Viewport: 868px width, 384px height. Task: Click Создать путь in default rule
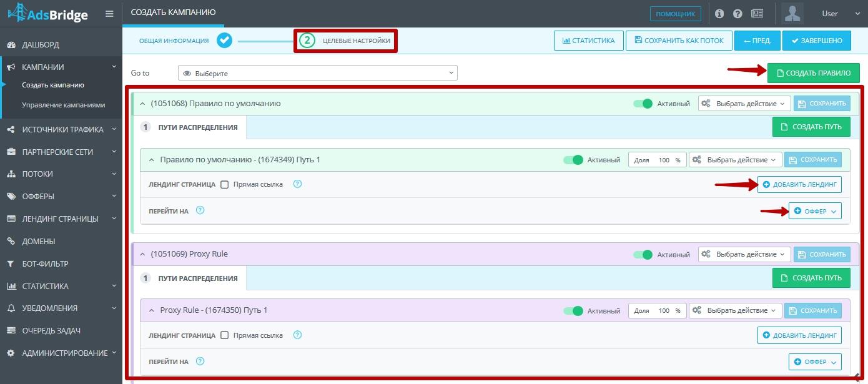tap(811, 127)
